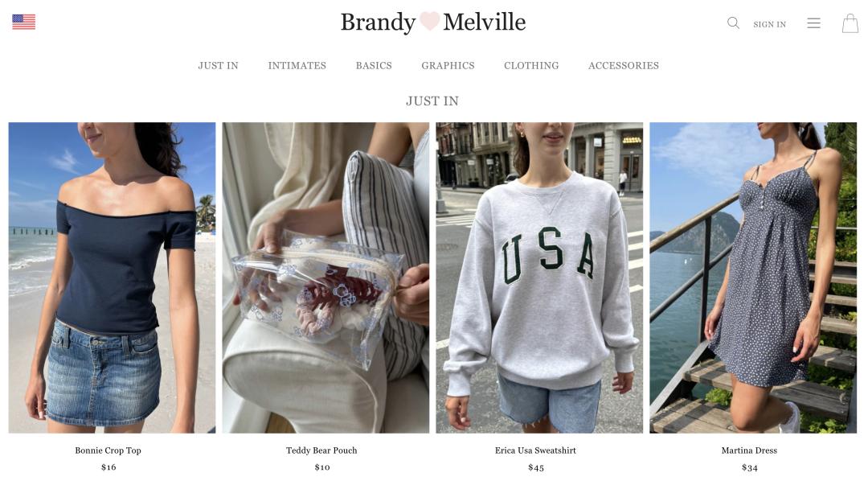Click the Erica Usa Sweatshirt title link
The width and height of the screenshot is (868, 481).
coord(535,450)
